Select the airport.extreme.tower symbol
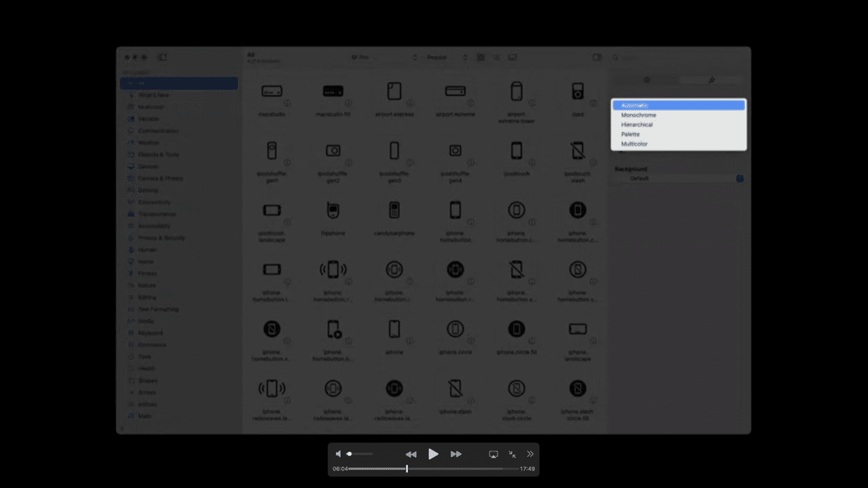 (x=516, y=92)
